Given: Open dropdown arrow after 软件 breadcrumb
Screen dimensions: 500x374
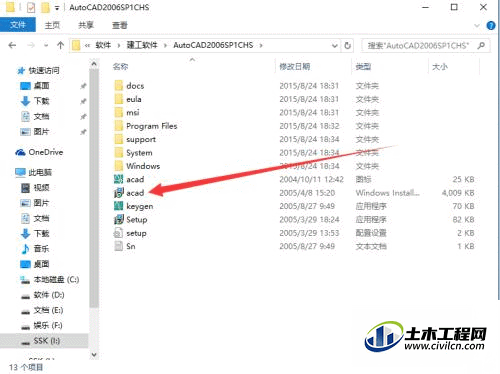Looking at the screenshot, I should click(x=118, y=45).
